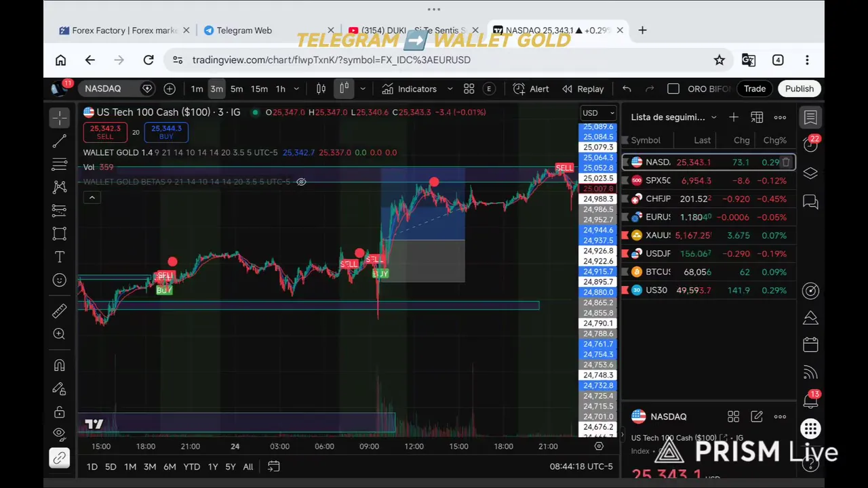The image size is (868, 488).
Task: Select the EURUSD watchlist row
Action: (x=709, y=217)
